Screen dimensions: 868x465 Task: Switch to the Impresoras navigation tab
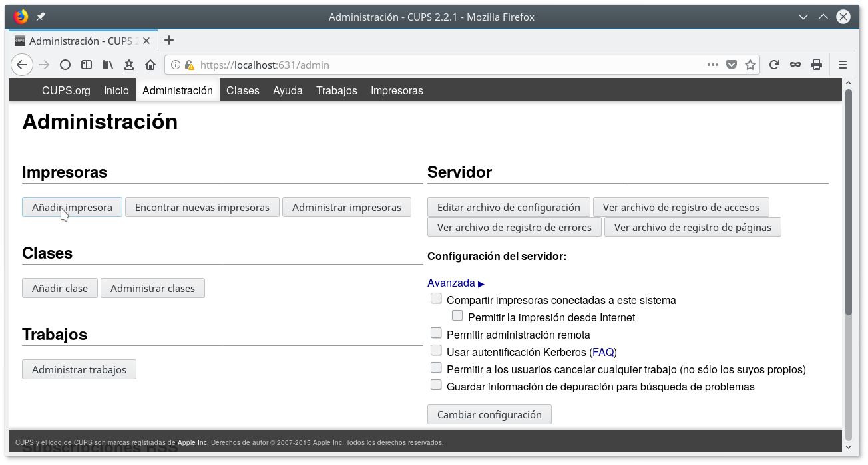coord(397,90)
